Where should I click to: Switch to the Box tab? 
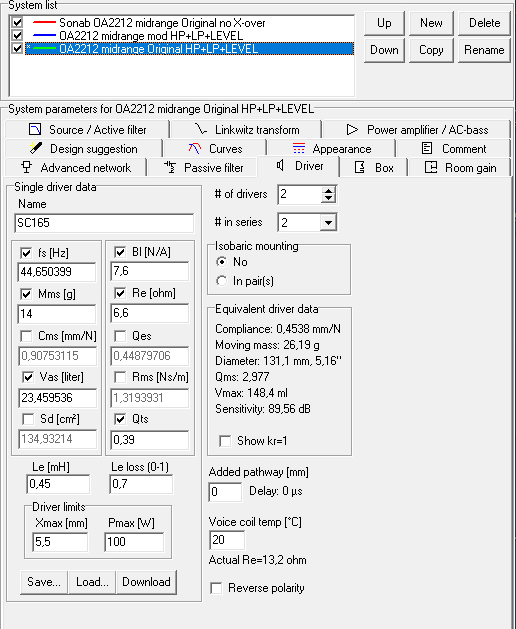click(x=374, y=167)
